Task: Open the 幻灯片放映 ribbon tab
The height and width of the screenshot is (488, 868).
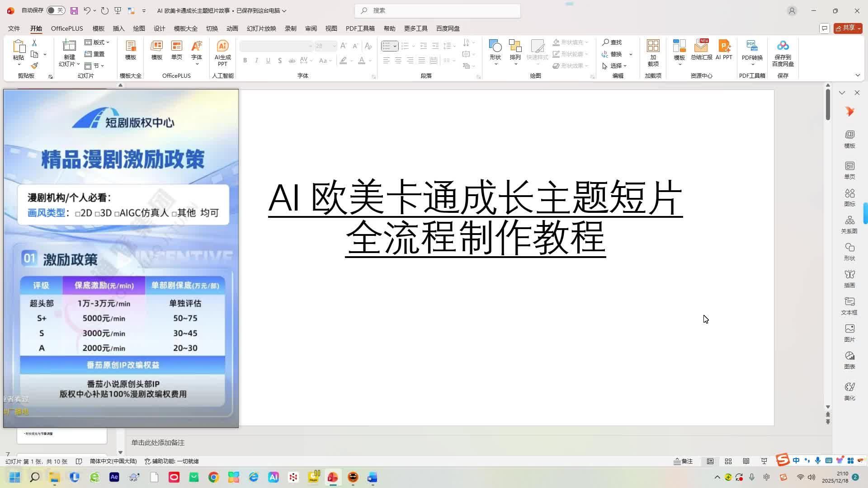Action: point(261,28)
